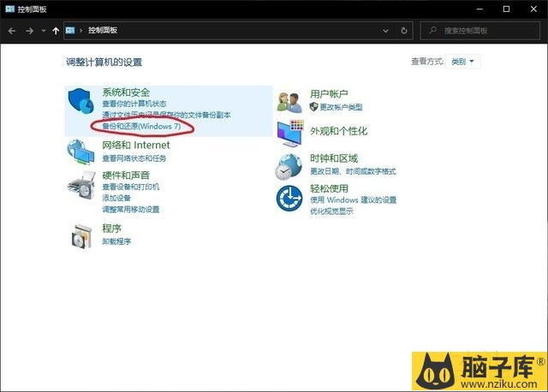The image size is (548, 392).
Task: Maximize the Control Panel window
Action: point(506,9)
